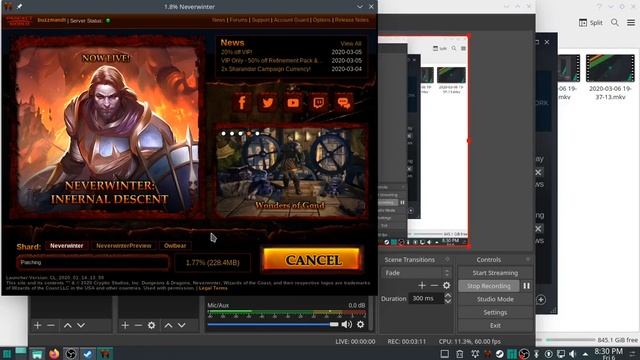Click the Mic/Aux volume slider handle
Image resolution: width=640 pixels, height=360 pixels.
334,324
